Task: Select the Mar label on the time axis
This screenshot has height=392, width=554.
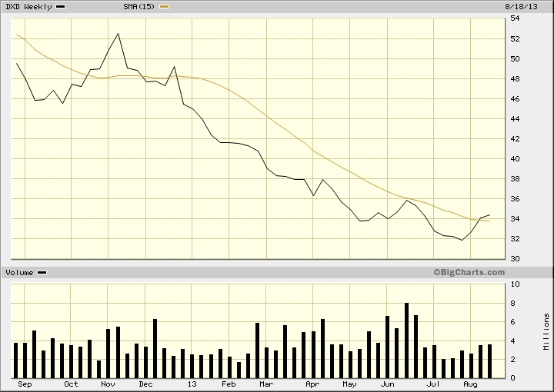Action: point(266,384)
